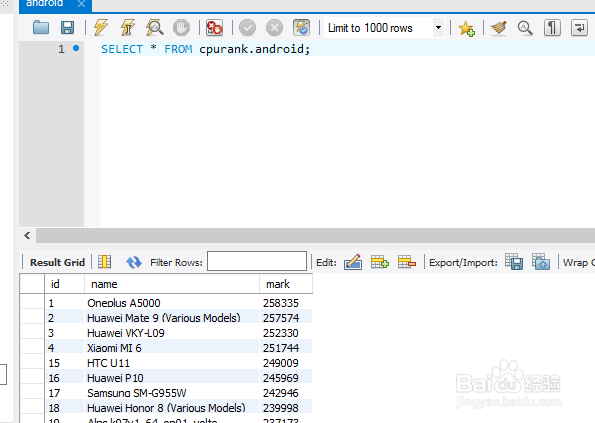Close the android query tab
Screen dimensions: 595x423
coord(81,4)
